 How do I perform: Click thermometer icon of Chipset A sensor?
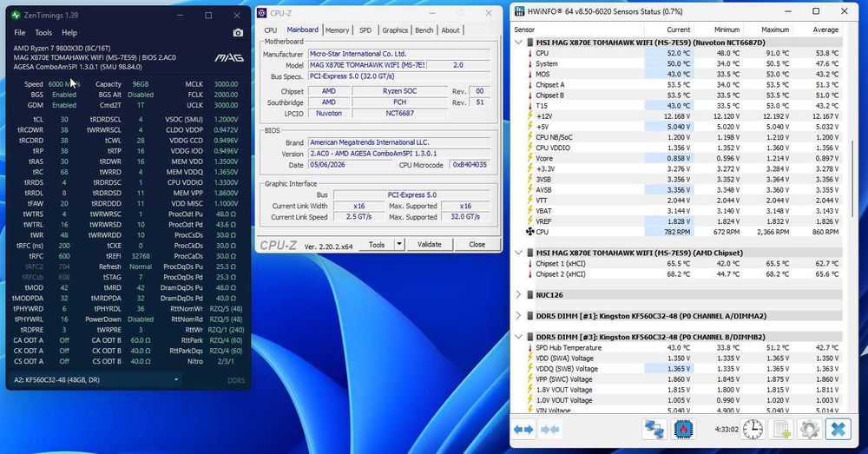(x=529, y=85)
